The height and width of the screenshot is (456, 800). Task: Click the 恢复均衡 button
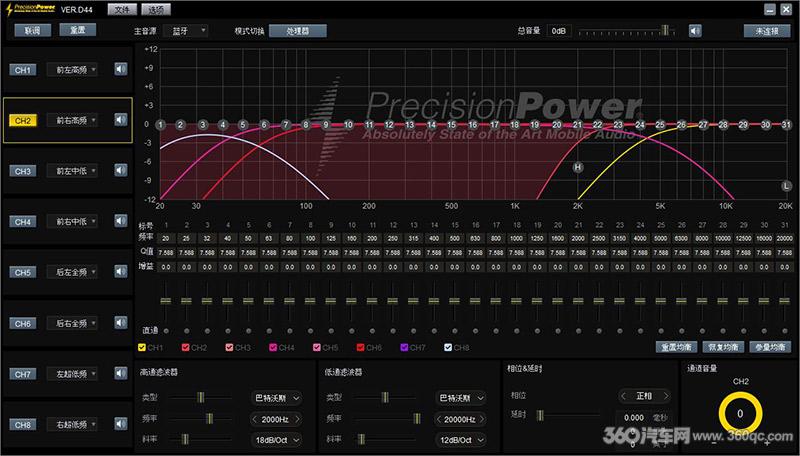pyautogui.click(x=723, y=347)
